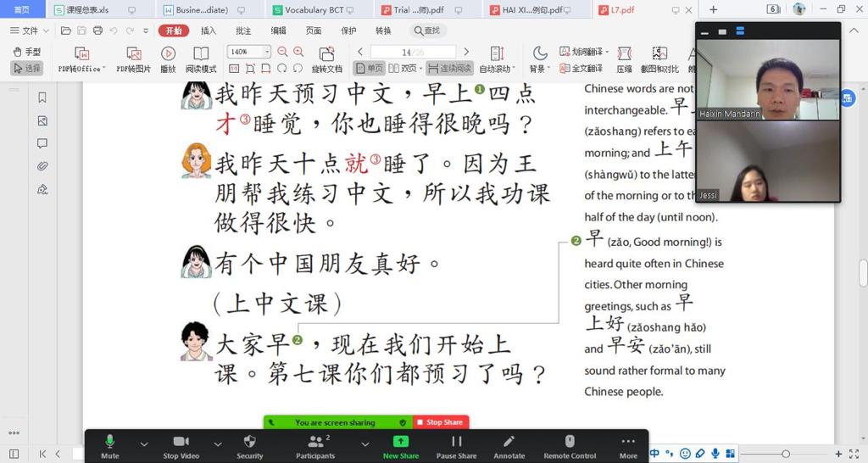Open the PDF转Office converter

(x=81, y=60)
